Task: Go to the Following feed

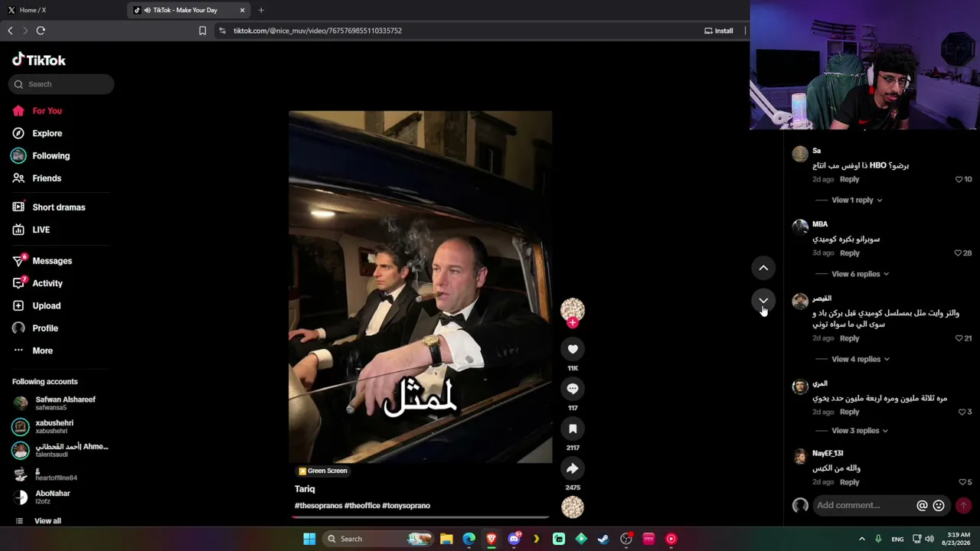Action: click(x=51, y=155)
